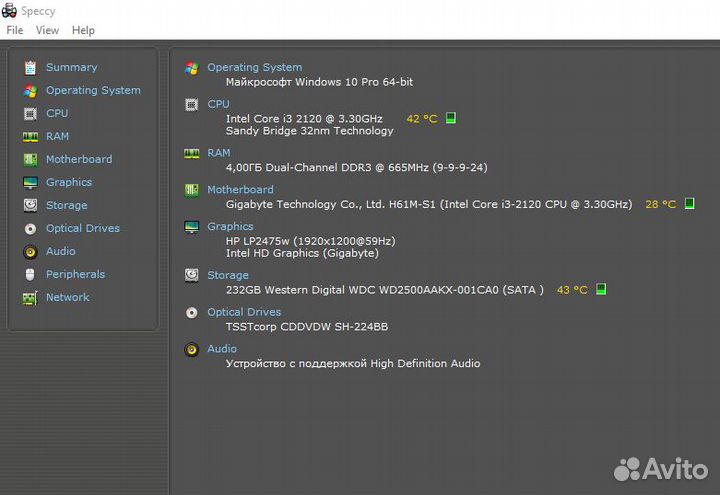This screenshot has height=495, width=720.
Task: Click the Speccy app icon in title bar
Action: point(9,10)
